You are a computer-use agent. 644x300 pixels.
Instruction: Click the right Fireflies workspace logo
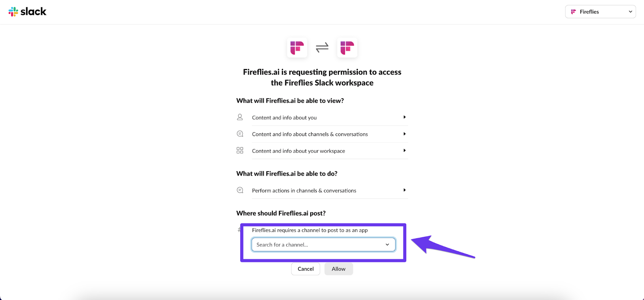[347, 48]
